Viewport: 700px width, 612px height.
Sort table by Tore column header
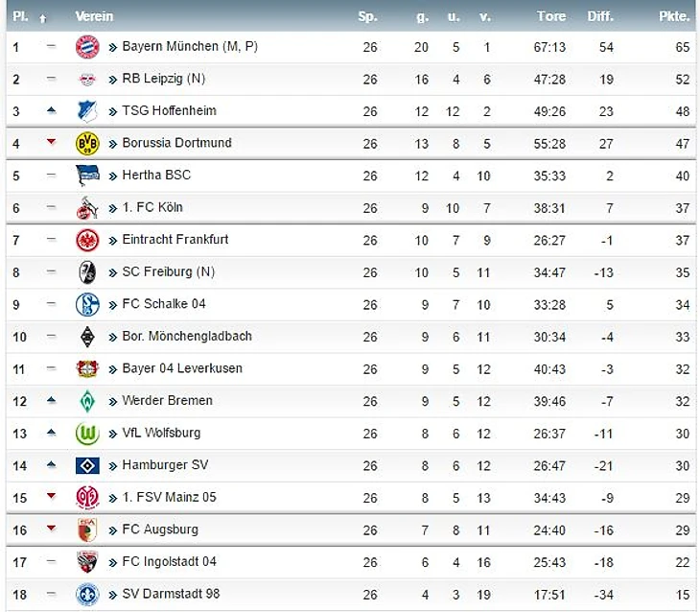click(551, 16)
